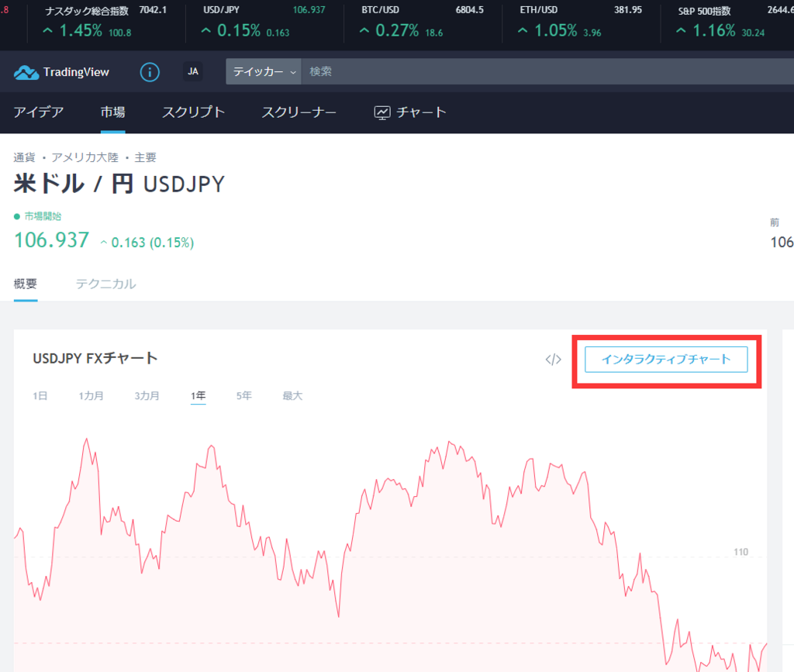Click the embed code </> icon
Screen dimensions: 794x672
click(553, 360)
